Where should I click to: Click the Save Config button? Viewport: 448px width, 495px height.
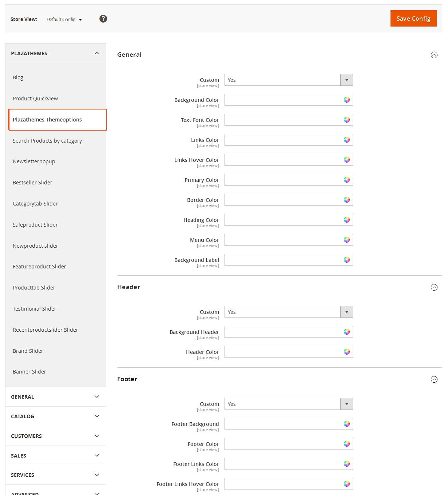click(413, 18)
